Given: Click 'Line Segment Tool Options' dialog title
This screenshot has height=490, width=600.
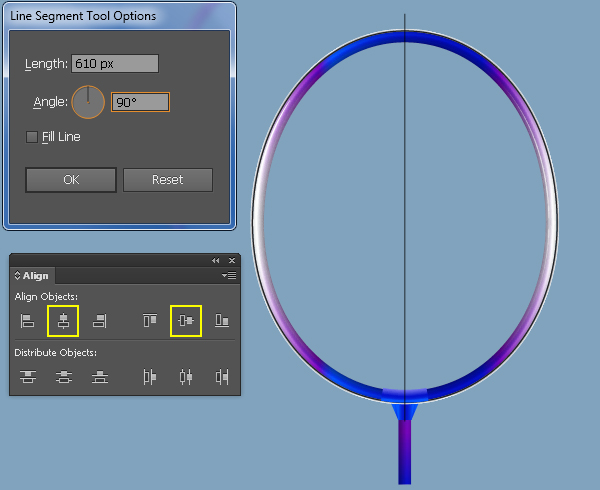Looking at the screenshot, I should click(83, 16).
